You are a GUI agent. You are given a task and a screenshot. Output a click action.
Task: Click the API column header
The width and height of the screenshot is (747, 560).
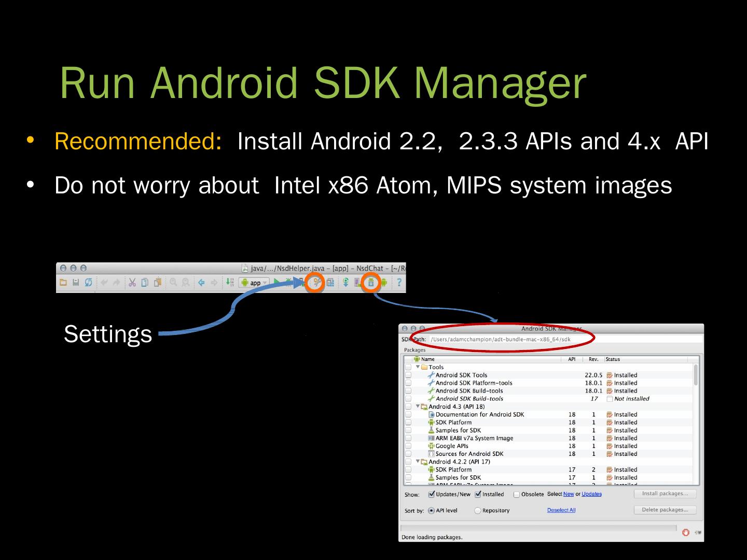click(x=572, y=359)
